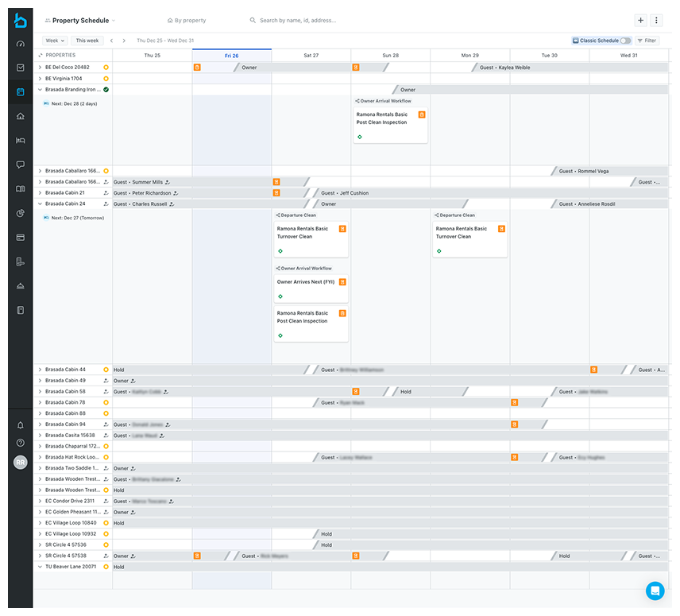The width and height of the screenshot is (680, 616).
Task: Toggle the Classic Schedule switch
Action: click(625, 41)
